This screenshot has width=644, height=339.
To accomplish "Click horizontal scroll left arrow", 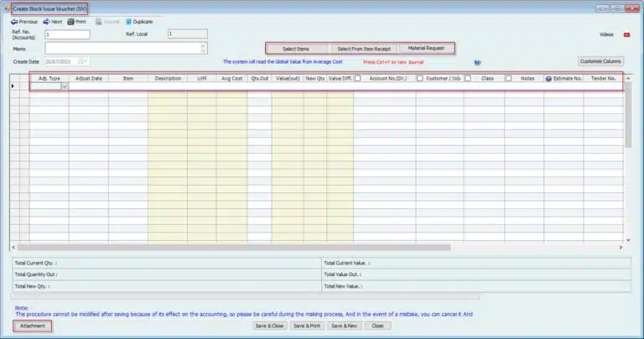I will tap(13, 248).
